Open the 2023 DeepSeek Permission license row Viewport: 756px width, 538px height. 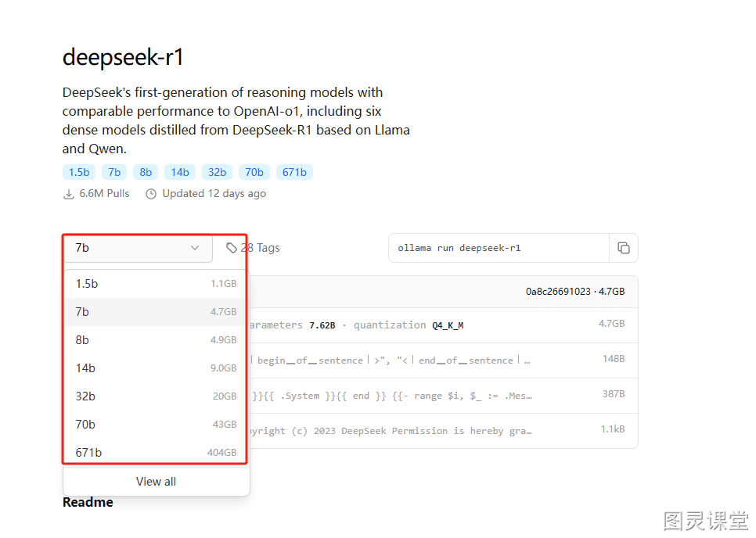coord(444,431)
